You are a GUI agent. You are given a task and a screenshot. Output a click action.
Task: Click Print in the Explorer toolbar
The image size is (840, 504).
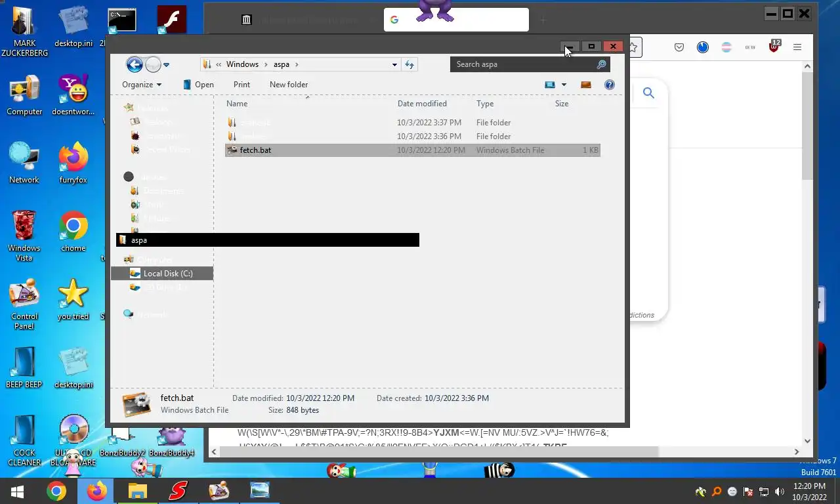pyautogui.click(x=241, y=85)
